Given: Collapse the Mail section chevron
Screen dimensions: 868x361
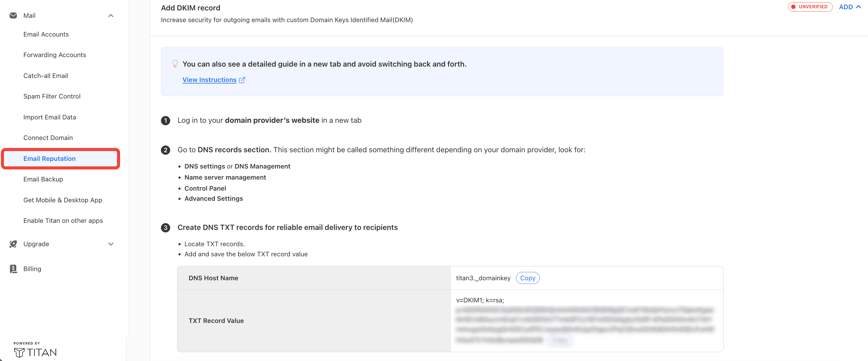Looking at the screenshot, I should [111, 15].
